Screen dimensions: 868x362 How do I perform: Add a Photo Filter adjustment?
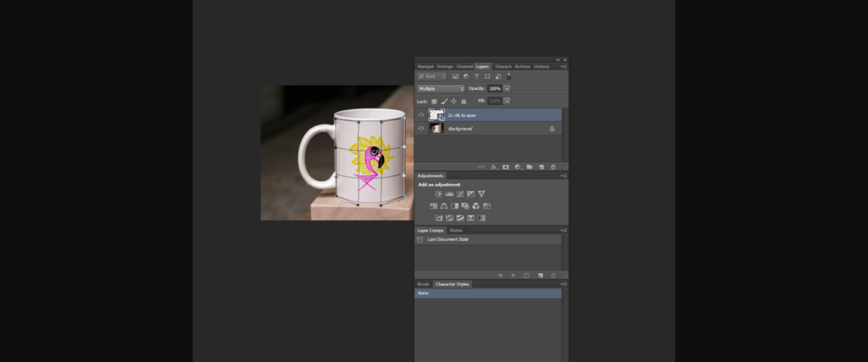click(465, 206)
